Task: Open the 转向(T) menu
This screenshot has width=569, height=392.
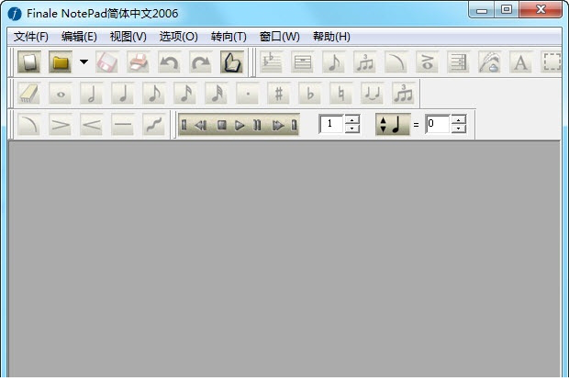Action: 229,37
